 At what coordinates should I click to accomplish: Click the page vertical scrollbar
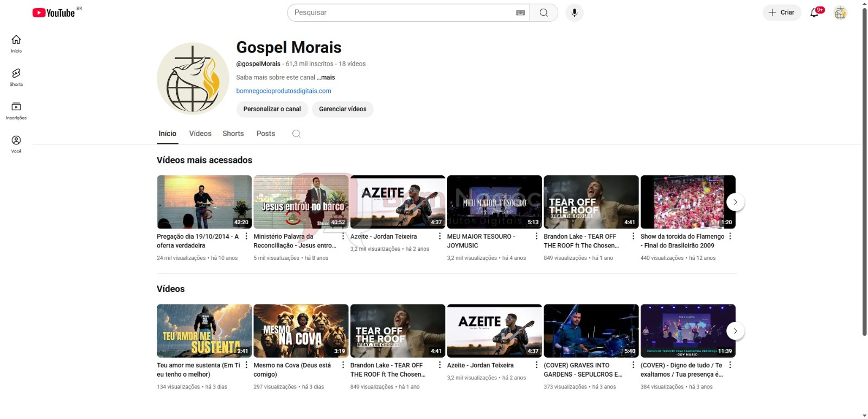(x=865, y=172)
